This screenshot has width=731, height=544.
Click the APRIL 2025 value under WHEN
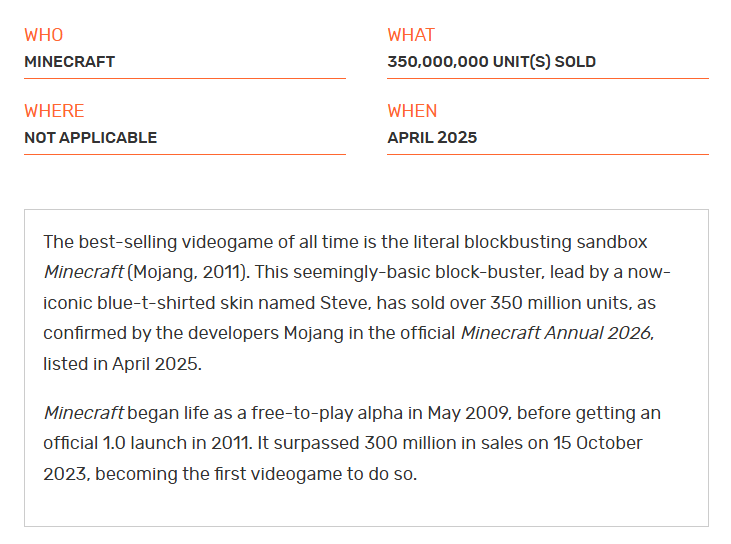point(432,138)
